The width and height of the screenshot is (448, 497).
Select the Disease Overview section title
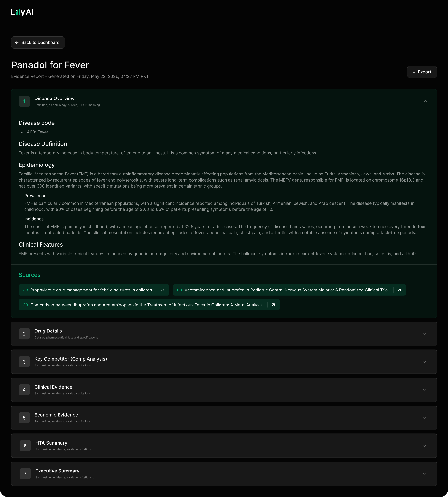click(x=54, y=99)
